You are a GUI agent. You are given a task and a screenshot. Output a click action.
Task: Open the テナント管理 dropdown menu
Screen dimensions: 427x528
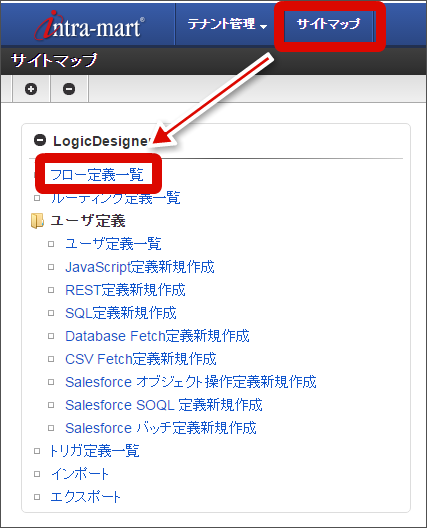pyautogui.click(x=227, y=24)
